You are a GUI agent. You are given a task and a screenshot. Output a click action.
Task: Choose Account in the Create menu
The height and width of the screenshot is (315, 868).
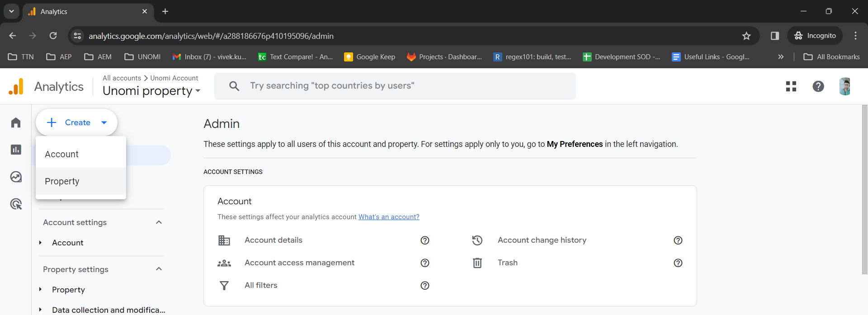coord(81,154)
